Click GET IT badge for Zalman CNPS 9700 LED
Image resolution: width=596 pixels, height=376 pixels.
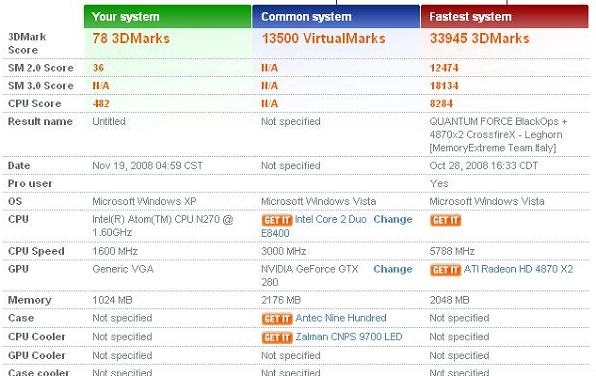pyautogui.click(x=277, y=338)
